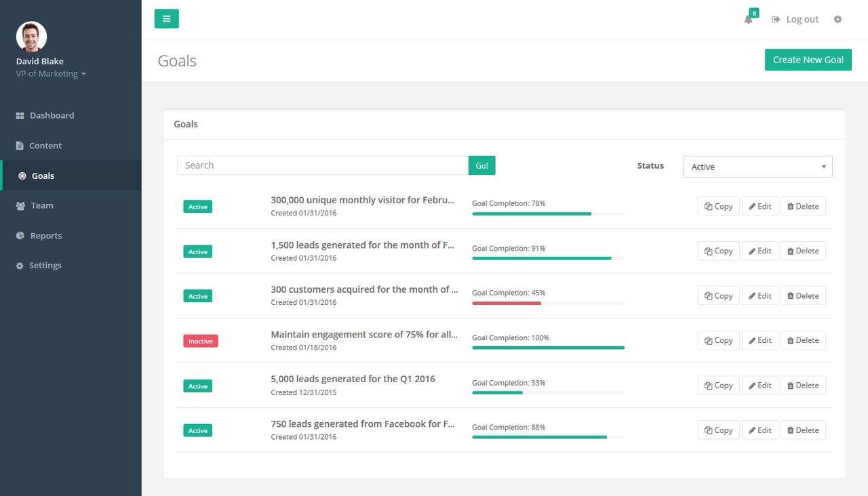
Task: Open the hamburger navigation menu
Action: (x=166, y=18)
